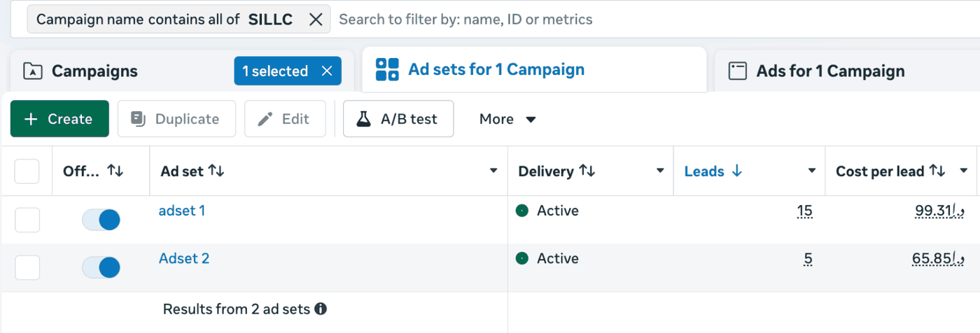The height and width of the screenshot is (333, 980).
Task: Open Cost per lead column dropdown arrow
Action: pos(964,171)
